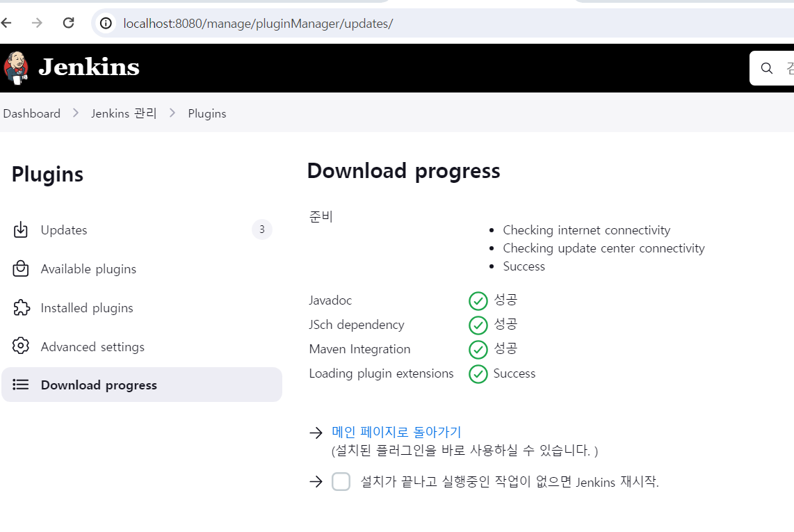Click the address bar URL
Viewport: 794px width, 532px height.
(258, 24)
